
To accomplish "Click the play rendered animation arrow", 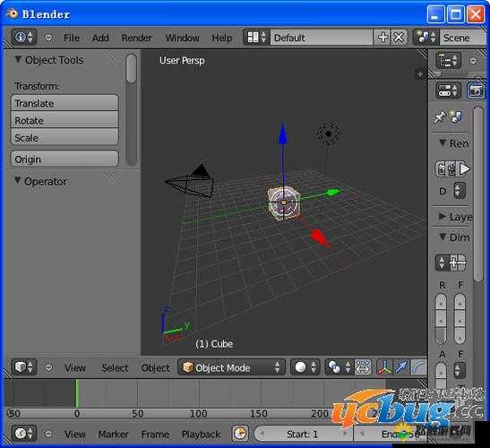I will [x=464, y=169].
